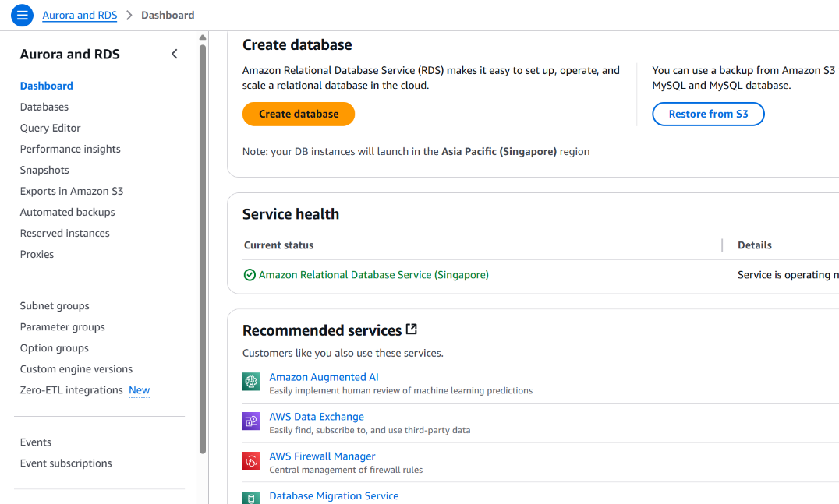
Task: Click the sidebar vertical scrollbar thumb
Action: (x=203, y=249)
